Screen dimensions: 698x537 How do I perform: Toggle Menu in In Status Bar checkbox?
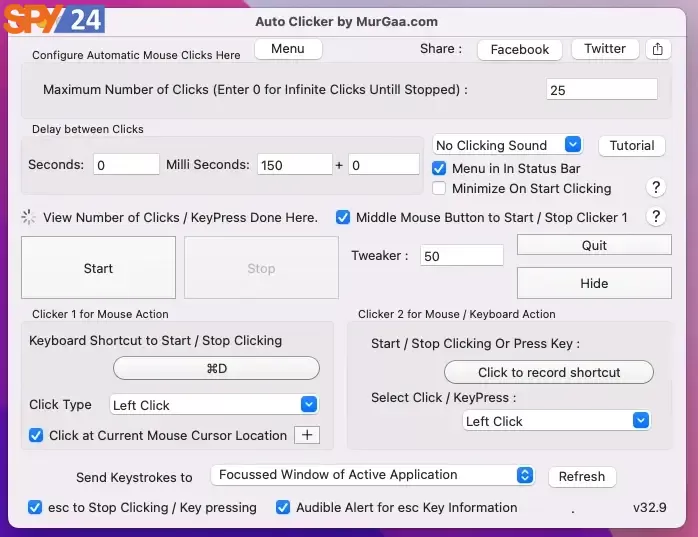439,168
